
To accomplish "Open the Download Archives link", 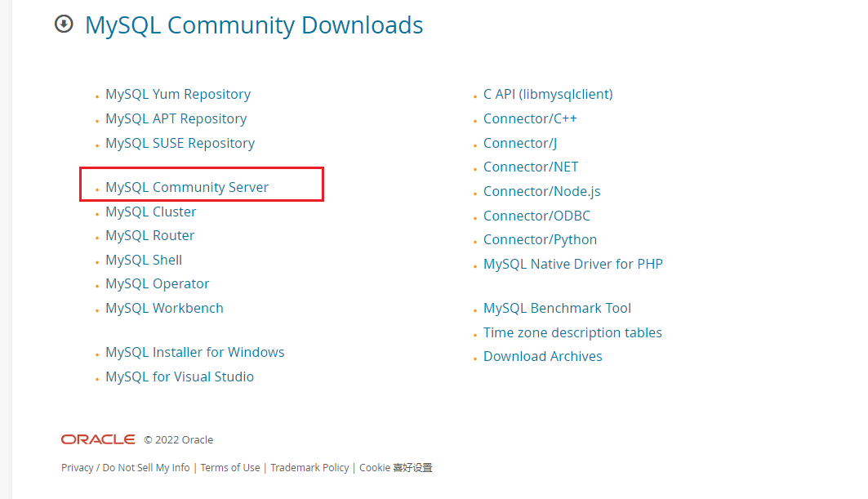I will [x=542, y=356].
